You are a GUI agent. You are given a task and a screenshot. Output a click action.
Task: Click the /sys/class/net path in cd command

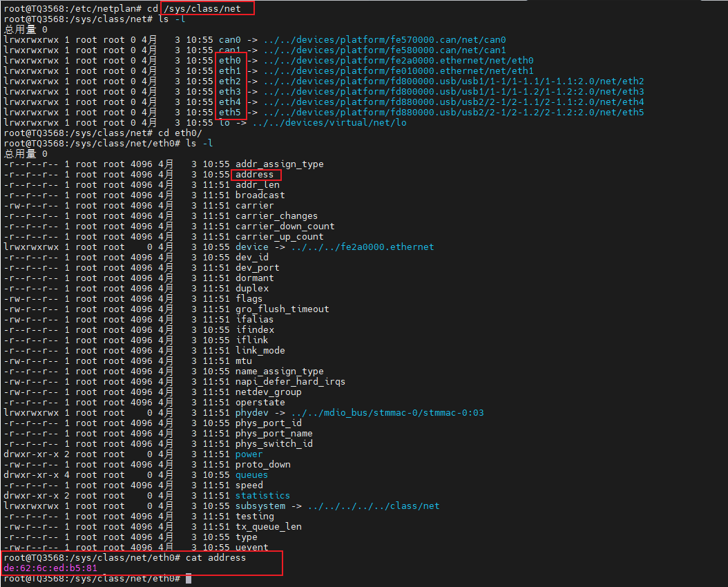(202, 9)
